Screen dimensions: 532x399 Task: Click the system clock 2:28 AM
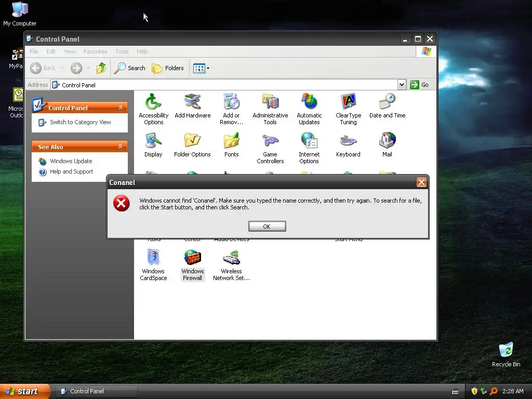pyautogui.click(x=513, y=391)
